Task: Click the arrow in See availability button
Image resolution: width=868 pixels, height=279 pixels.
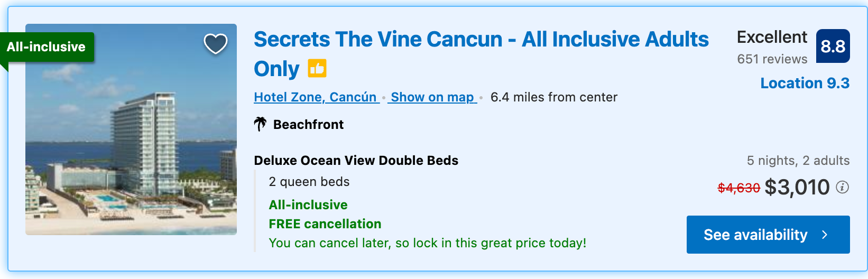Action: 825,235
